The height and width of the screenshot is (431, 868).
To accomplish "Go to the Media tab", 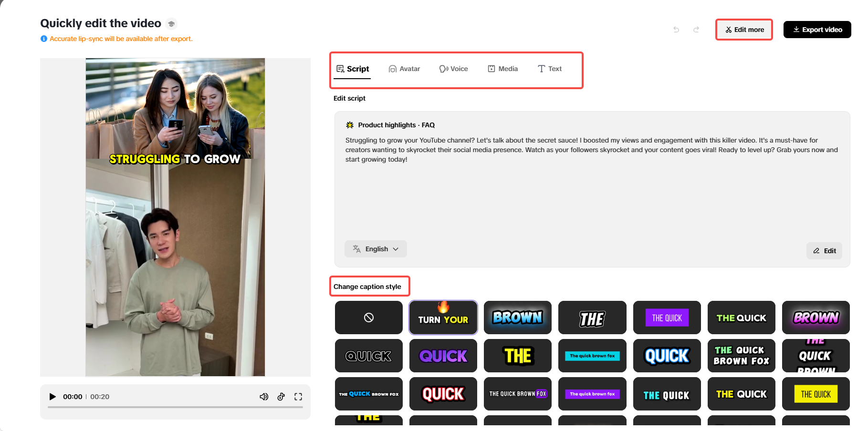I will click(x=502, y=69).
